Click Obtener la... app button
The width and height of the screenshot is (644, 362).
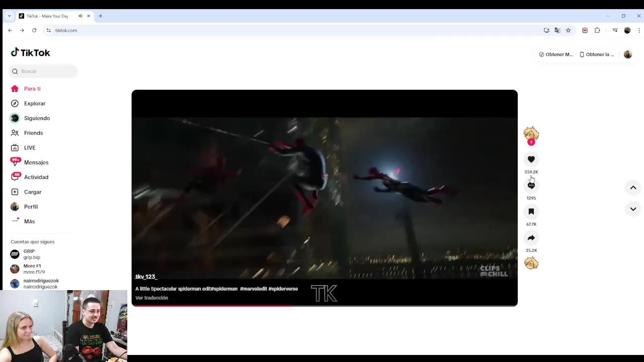click(597, 54)
